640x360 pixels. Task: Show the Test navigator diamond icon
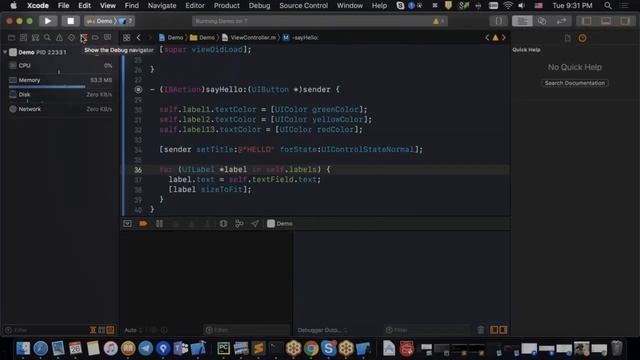click(71, 38)
